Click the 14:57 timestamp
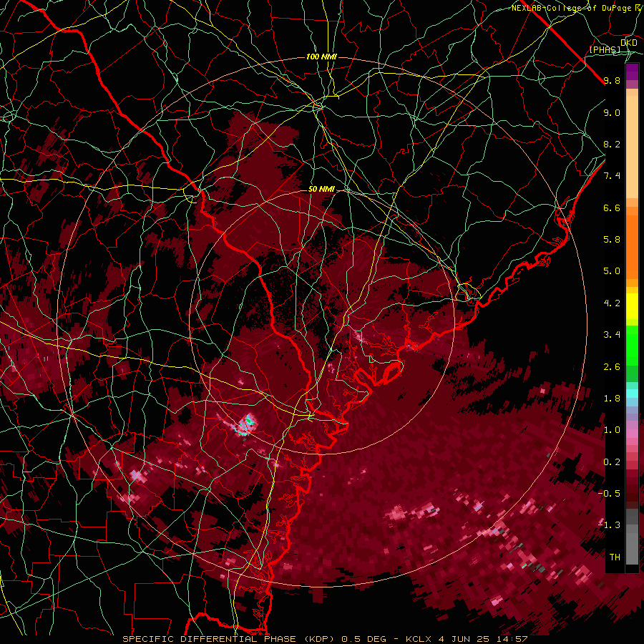Viewport: 644px width, 644px height. (x=511, y=639)
